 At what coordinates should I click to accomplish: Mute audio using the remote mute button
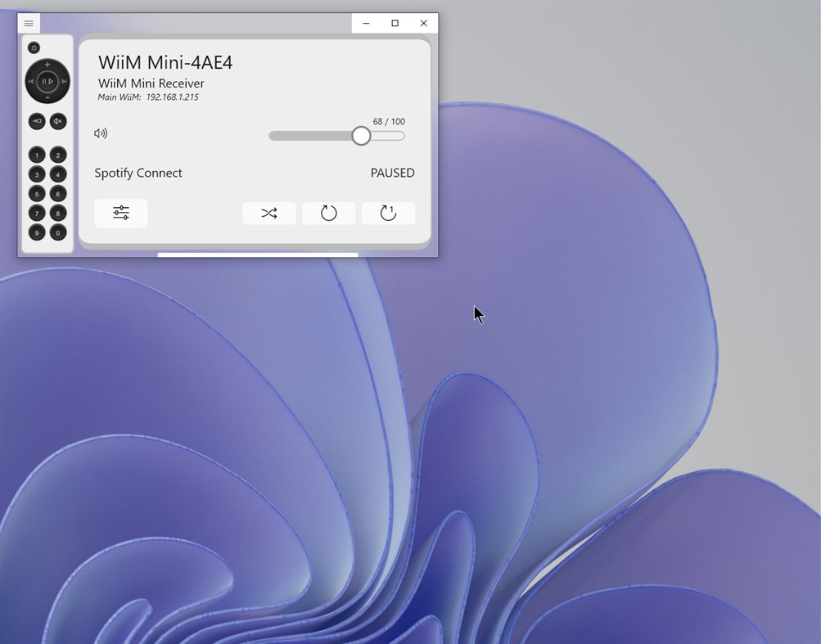coord(57,121)
